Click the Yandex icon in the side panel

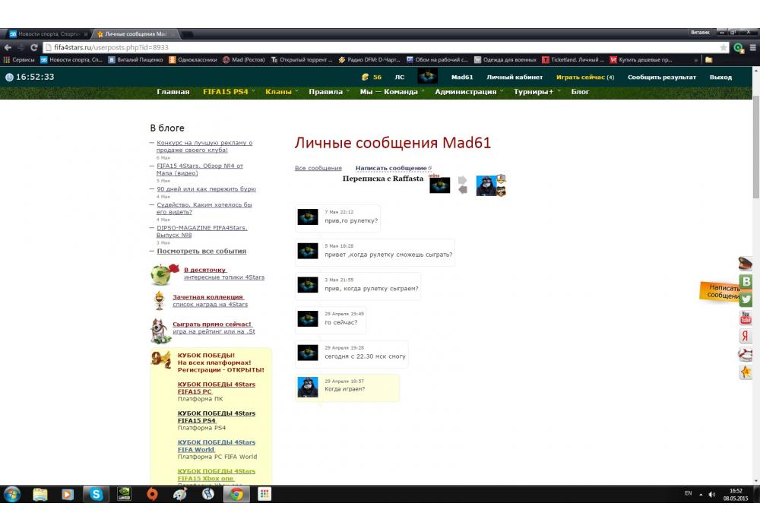pos(746,336)
